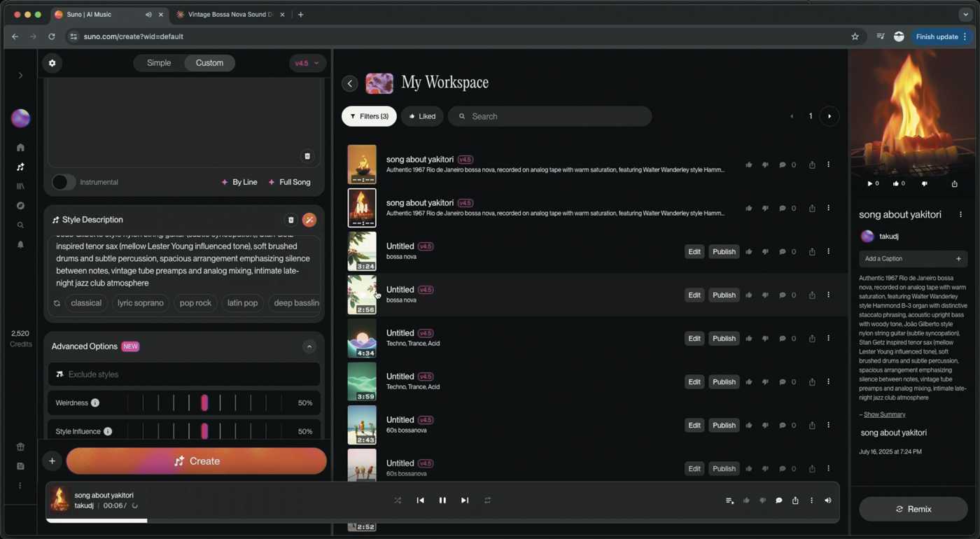Click the shuffle icon in player bar
The height and width of the screenshot is (539, 980).
[x=398, y=500]
